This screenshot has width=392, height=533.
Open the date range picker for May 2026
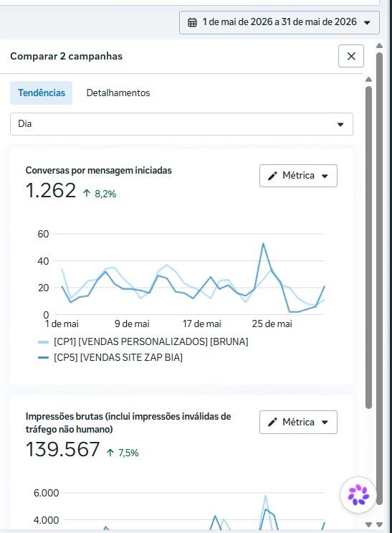coord(279,22)
